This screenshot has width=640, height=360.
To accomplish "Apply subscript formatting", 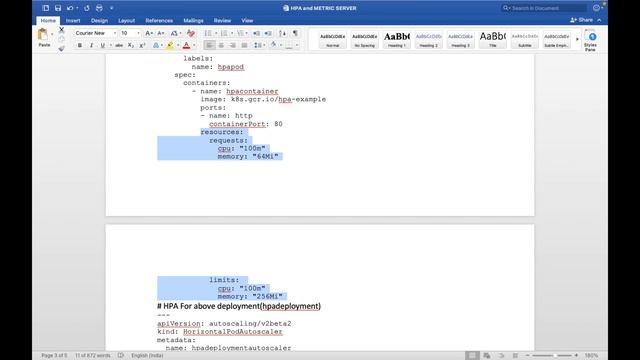I will point(131,45).
